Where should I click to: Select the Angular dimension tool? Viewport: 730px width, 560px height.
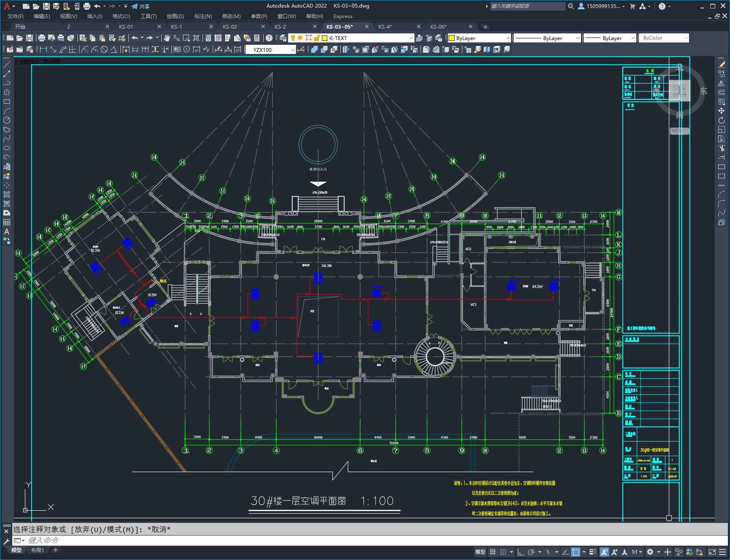114,49
